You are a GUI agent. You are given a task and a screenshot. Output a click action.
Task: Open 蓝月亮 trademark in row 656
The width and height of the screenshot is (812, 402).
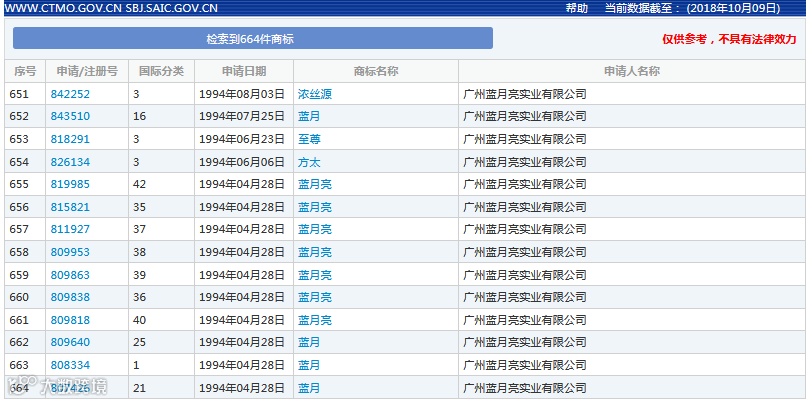coord(315,207)
